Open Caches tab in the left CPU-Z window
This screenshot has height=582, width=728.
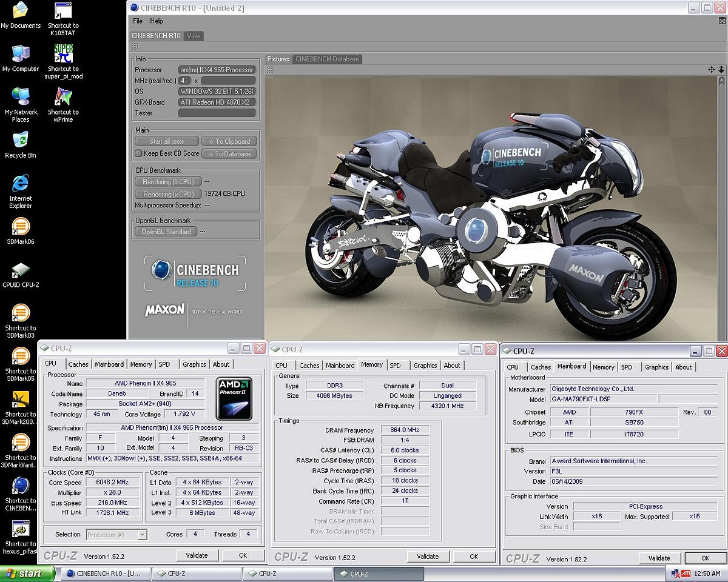pyautogui.click(x=78, y=364)
